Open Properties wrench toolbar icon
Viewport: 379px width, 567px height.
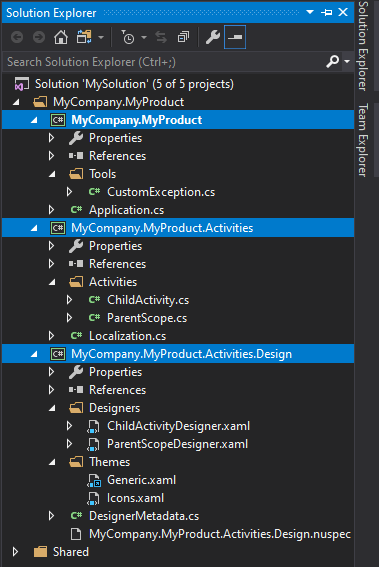[213, 37]
